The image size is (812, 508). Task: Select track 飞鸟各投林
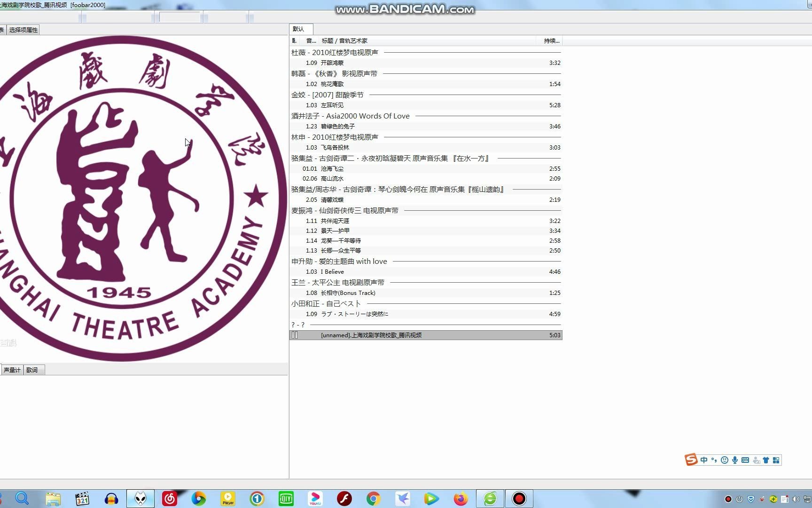pos(426,148)
